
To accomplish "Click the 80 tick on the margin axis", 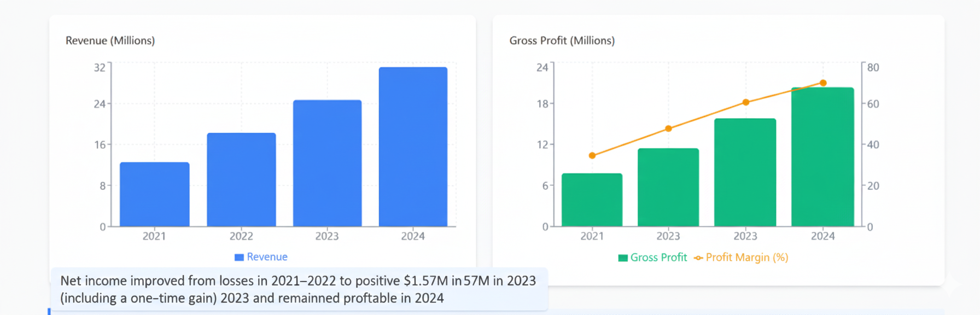I will [873, 67].
